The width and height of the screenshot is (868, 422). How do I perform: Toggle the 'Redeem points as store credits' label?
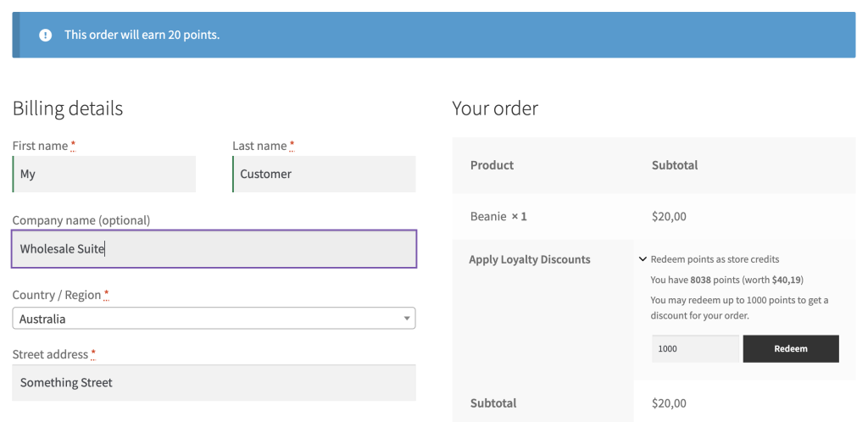[x=715, y=259]
